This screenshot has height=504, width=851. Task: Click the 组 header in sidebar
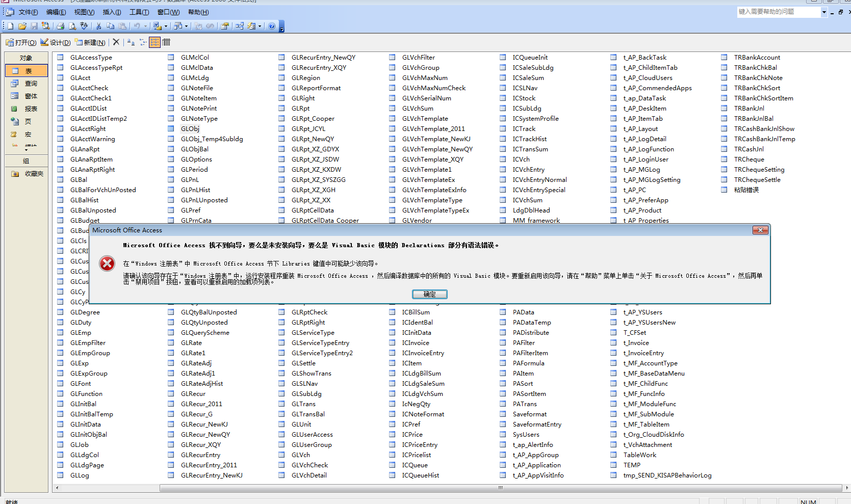(27, 161)
